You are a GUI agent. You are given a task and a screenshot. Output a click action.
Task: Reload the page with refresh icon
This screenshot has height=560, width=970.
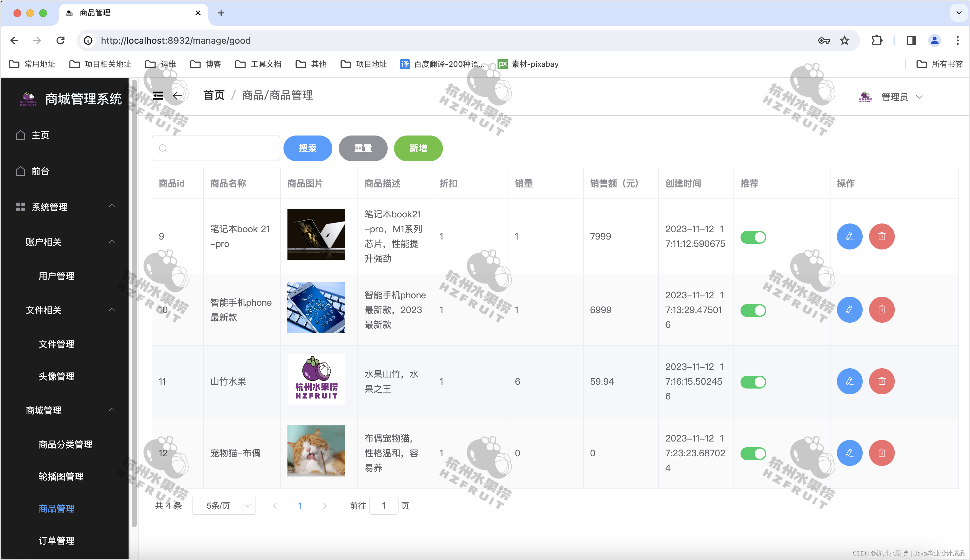(x=60, y=40)
